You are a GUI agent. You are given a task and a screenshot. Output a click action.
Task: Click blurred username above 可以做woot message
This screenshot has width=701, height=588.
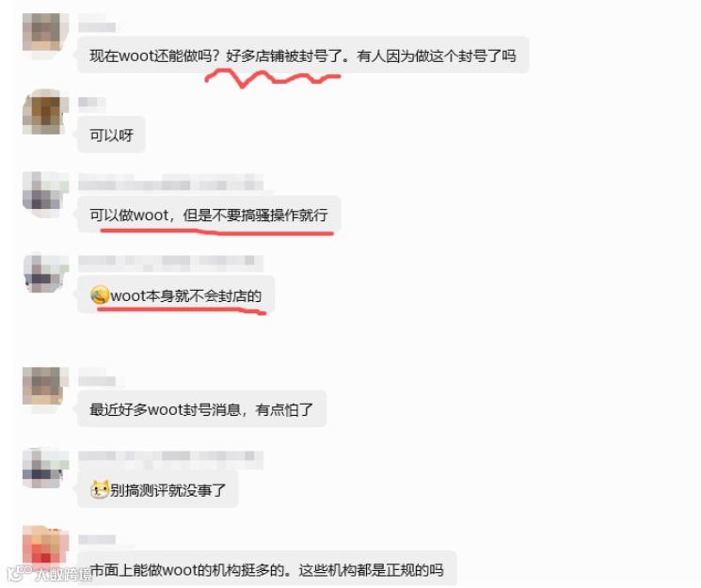coord(170,182)
